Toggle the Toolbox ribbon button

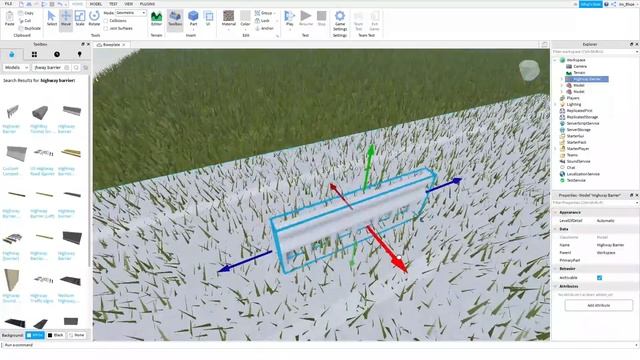coord(175,19)
